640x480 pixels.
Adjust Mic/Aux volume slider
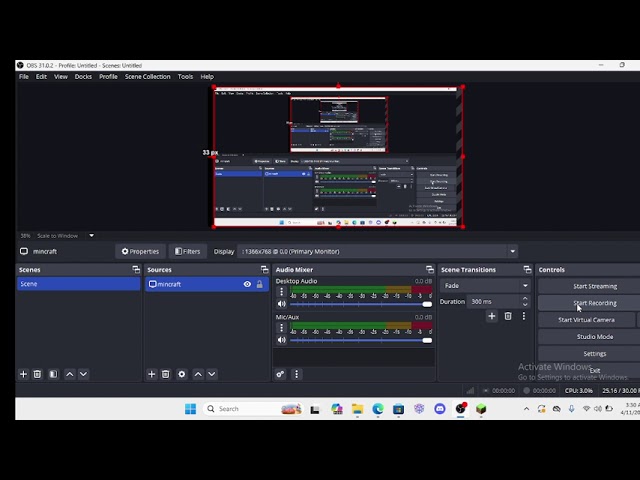pyautogui.click(x=360, y=340)
